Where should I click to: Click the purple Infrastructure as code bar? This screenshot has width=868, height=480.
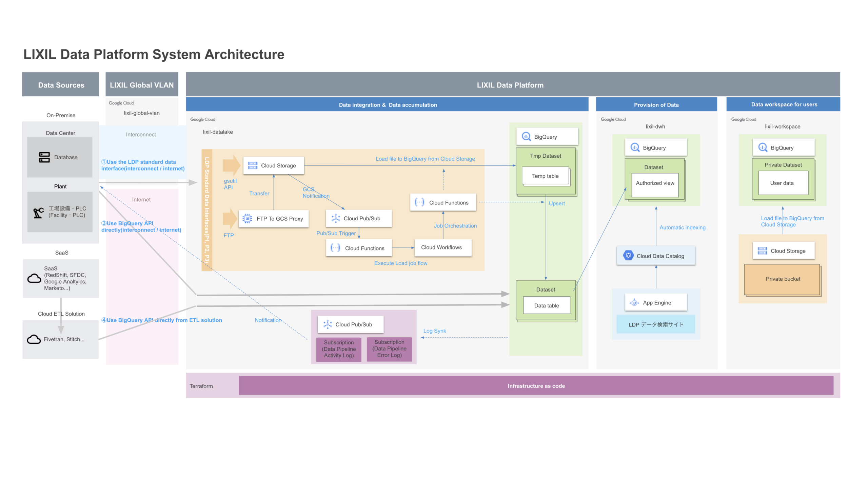click(536, 386)
